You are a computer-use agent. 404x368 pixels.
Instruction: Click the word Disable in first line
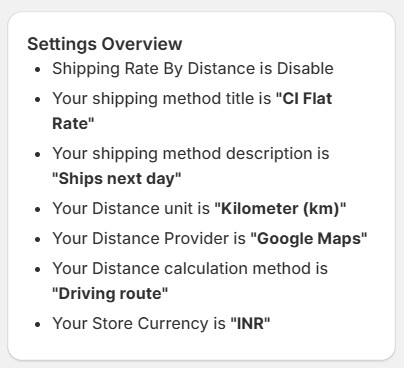305,68
